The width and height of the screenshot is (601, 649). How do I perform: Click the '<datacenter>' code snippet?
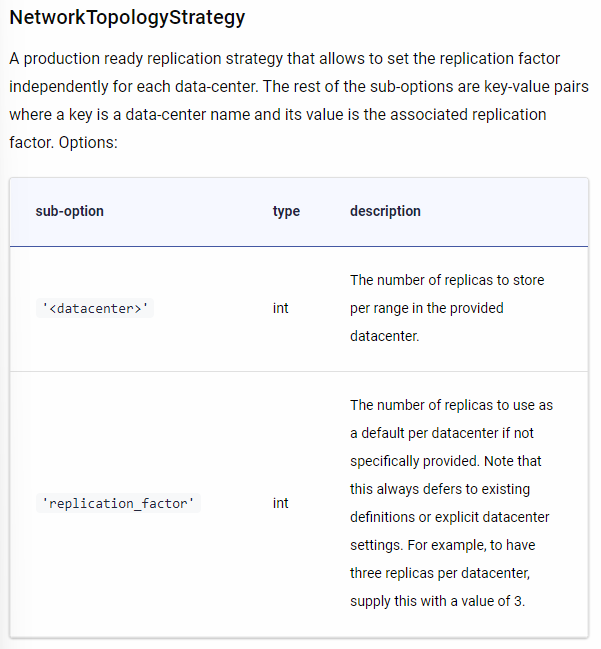pos(95,308)
